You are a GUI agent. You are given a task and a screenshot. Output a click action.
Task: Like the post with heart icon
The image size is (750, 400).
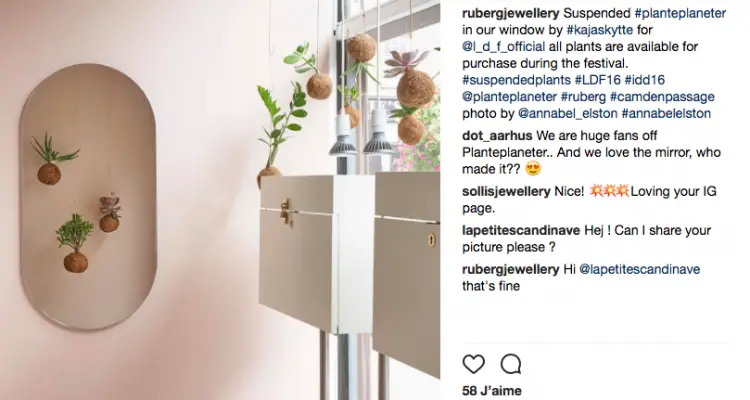click(474, 364)
